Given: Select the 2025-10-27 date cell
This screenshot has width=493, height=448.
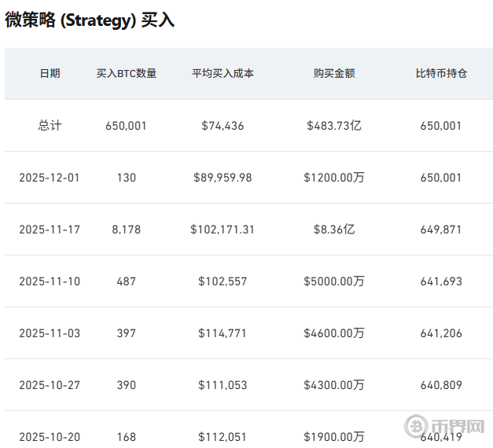Looking at the screenshot, I should click(x=50, y=385).
